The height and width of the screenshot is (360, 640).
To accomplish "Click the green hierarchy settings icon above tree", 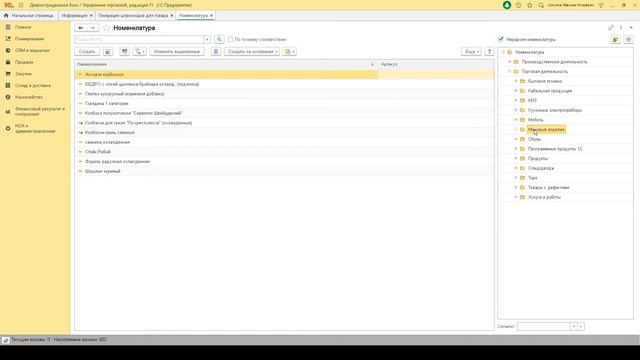I will pyautogui.click(x=616, y=39).
